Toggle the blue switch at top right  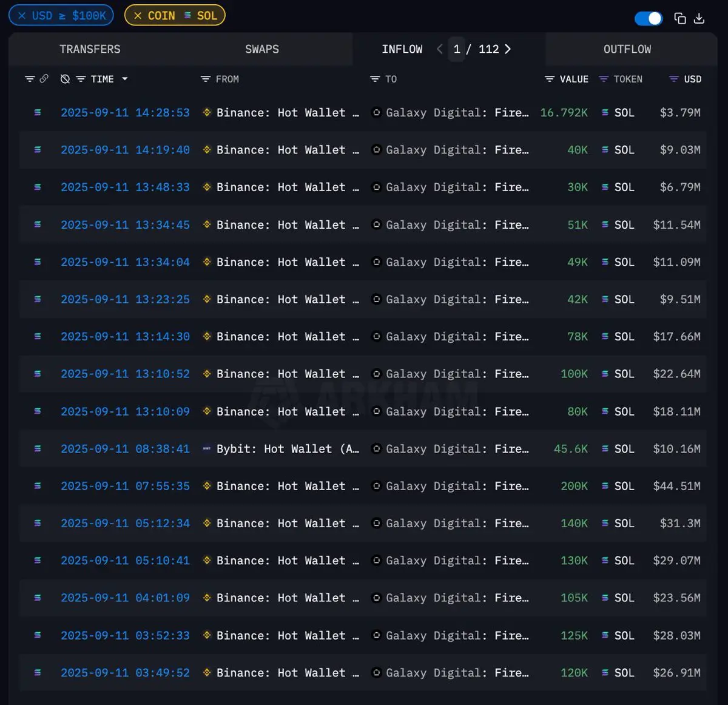coord(649,18)
